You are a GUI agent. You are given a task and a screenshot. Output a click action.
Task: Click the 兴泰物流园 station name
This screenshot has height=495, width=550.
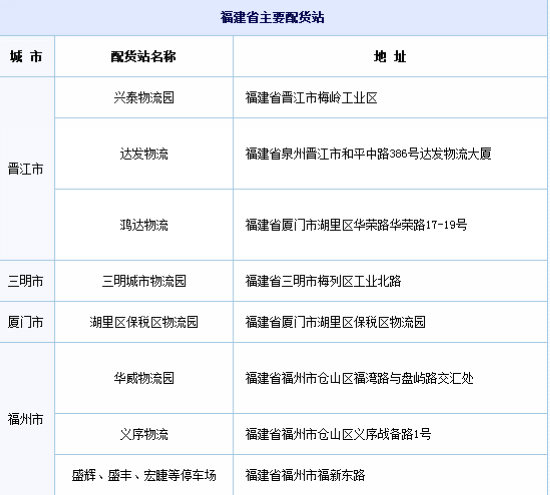tap(144, 97)
